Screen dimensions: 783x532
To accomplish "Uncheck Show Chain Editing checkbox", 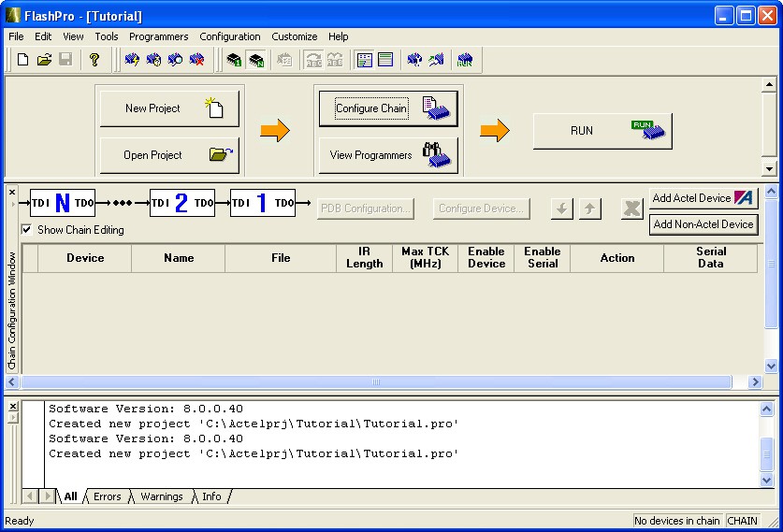I will 26,230.
